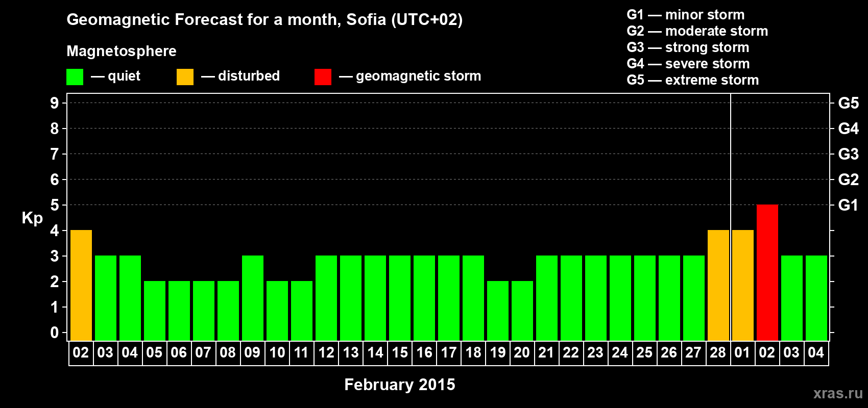The width and height of the screenshot is (868, 408).
Task: Click the 'G2 — moderate storm' legend line
Action: [x=697, y=31]
